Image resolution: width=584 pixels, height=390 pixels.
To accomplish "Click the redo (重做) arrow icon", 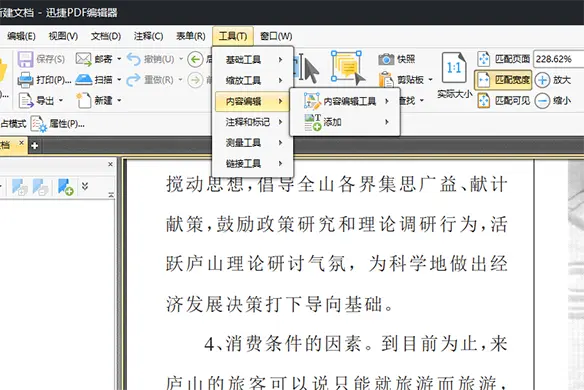I will (x=133, y=80).
